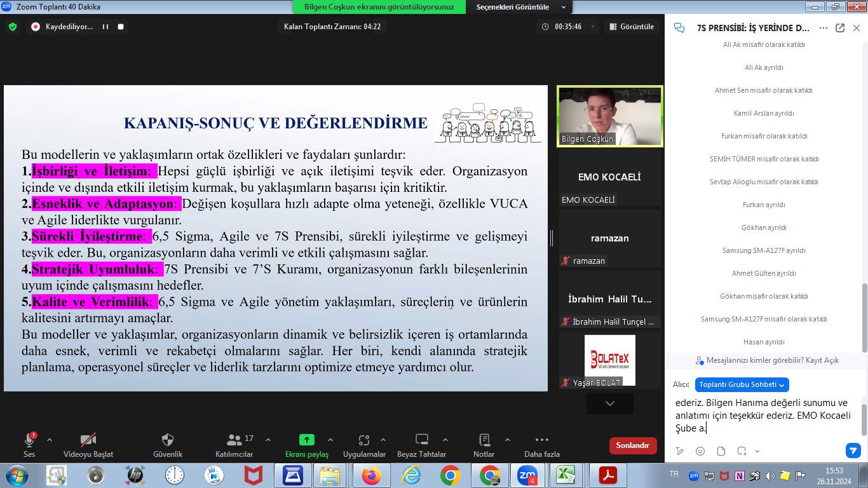Image resolution: width=868 pixels, height=488 pixels.
Task: Attach a file in chat
Action: coord(721,451)
